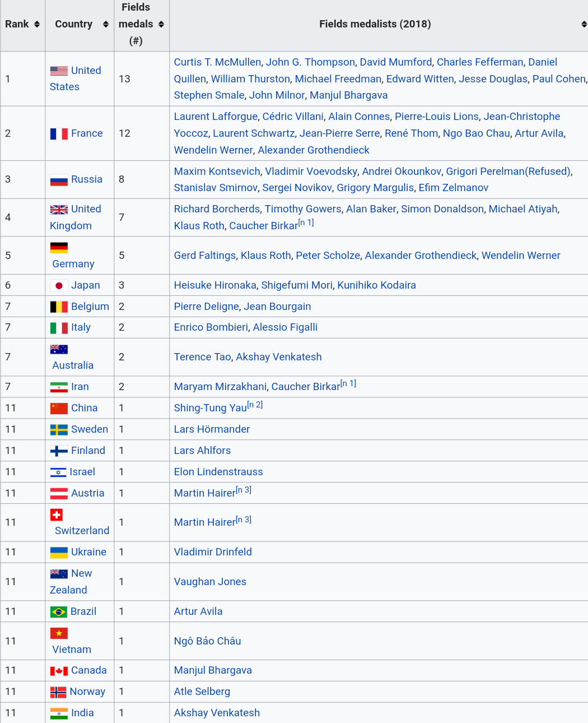
Task: Click the France flag icon
Action: coord(59,134)
